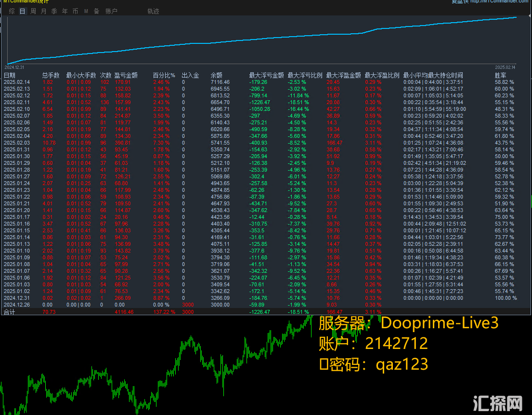Sort by the 总手数 column header
The width and height of the screenshot is (532, 415).
coord(51,75)
